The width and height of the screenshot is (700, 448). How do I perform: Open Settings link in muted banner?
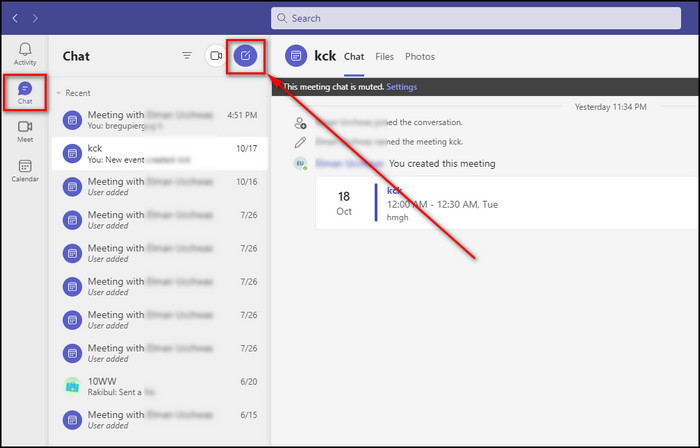tap(402, 87)
